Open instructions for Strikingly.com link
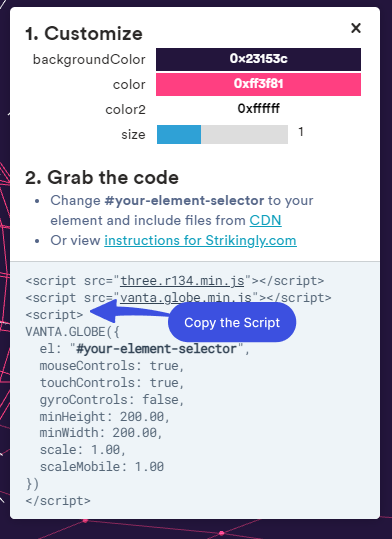392x539 pixels. tap(200, 240)
